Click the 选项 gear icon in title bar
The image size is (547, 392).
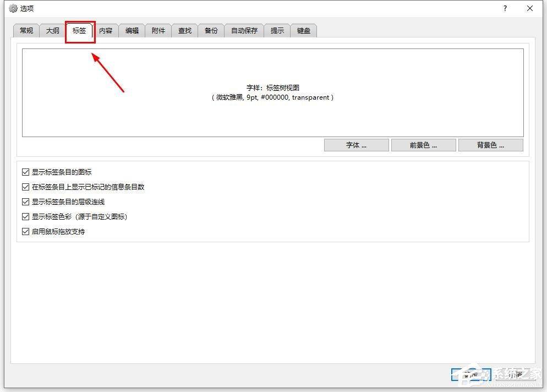click(x=13, y=8)
